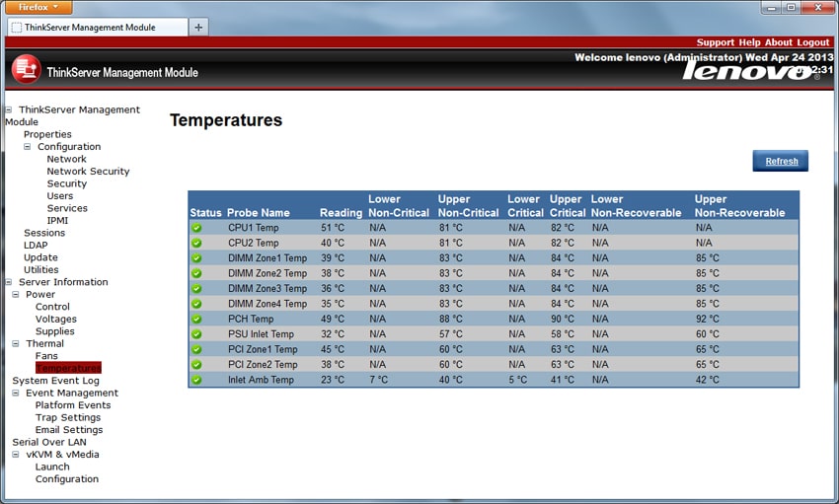The width and height of the screenshot is (839, 504).
Task: Open Serial Over LAN page
Action: tap(49, 442)
